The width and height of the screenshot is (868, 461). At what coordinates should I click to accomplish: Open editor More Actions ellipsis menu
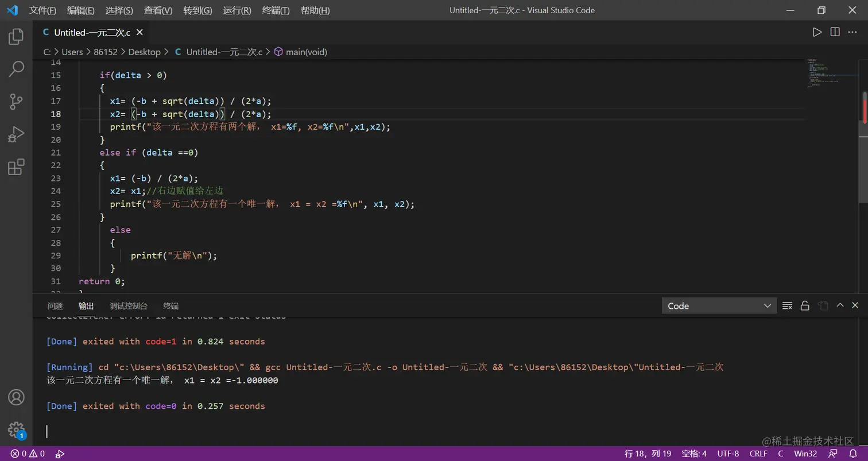[853, 32]
